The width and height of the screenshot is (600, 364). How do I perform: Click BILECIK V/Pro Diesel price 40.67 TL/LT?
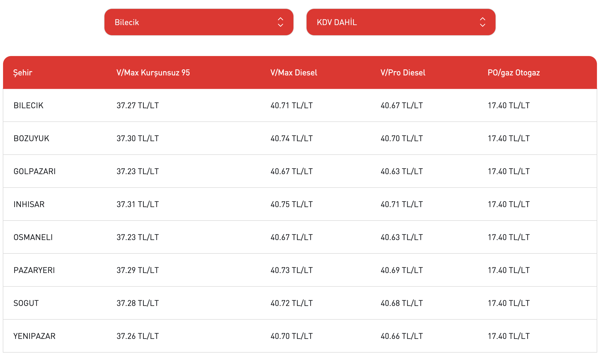[x=402, y=105]
